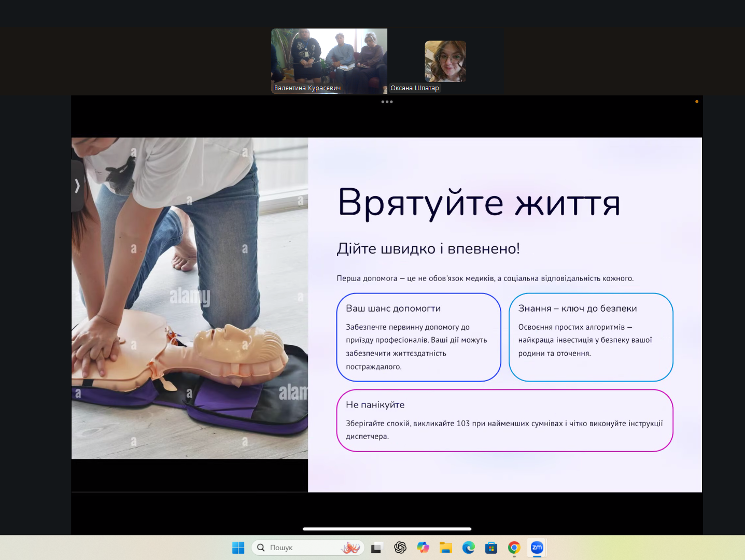
Task: Open Microsoft Store from the taskbar
Action: coord(491,548)
